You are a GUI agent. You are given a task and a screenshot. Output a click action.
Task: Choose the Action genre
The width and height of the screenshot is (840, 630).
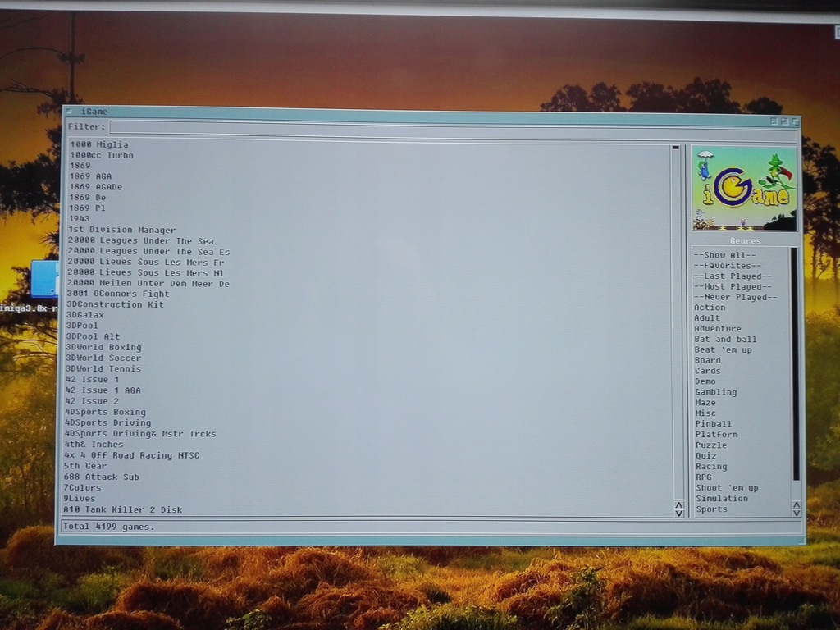click(710, 308)
